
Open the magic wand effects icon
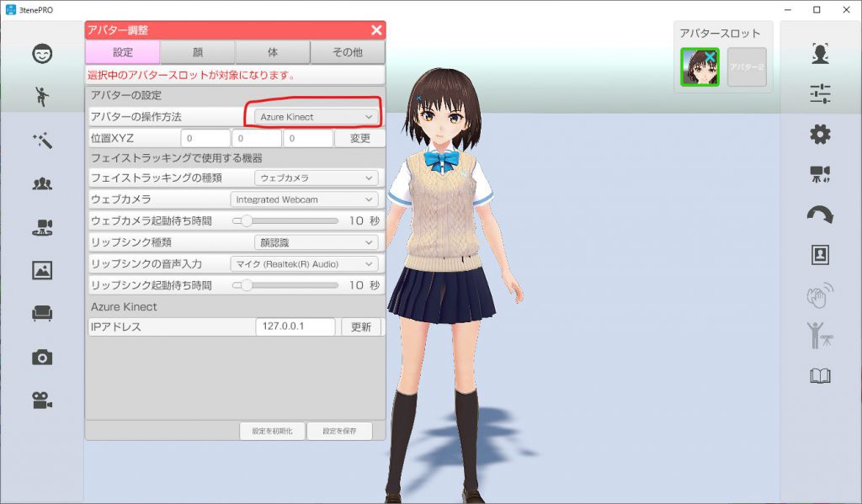pos(42,141)
